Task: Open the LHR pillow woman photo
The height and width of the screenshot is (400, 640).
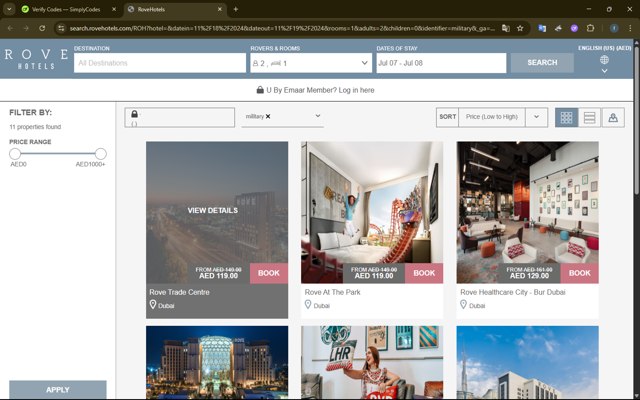Action: point(372,362)
